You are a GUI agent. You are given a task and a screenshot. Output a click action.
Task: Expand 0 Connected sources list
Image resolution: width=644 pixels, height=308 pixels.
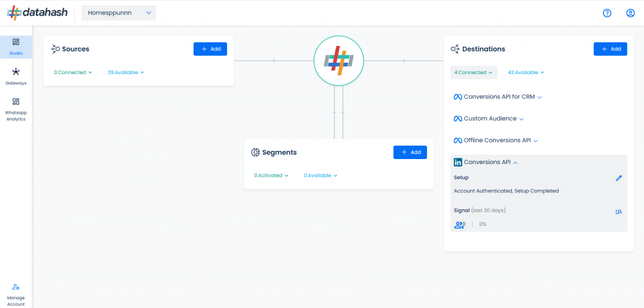pos(73,72)
